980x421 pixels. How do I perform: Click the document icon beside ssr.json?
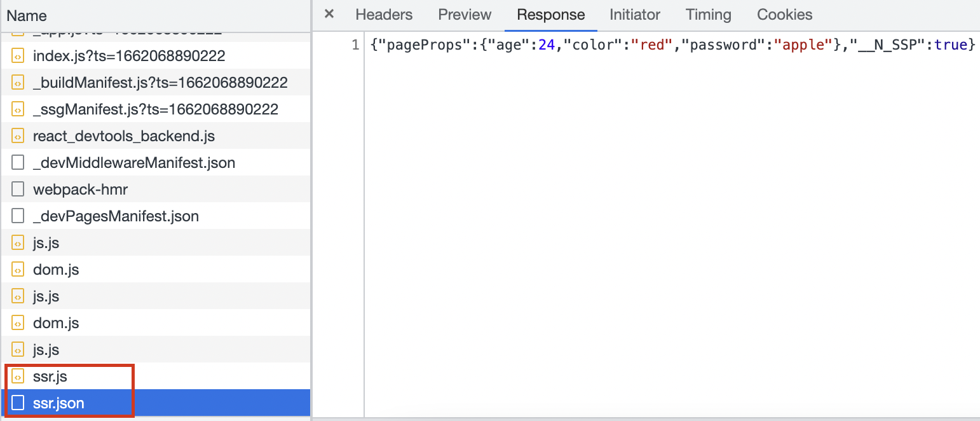[18, 403]
